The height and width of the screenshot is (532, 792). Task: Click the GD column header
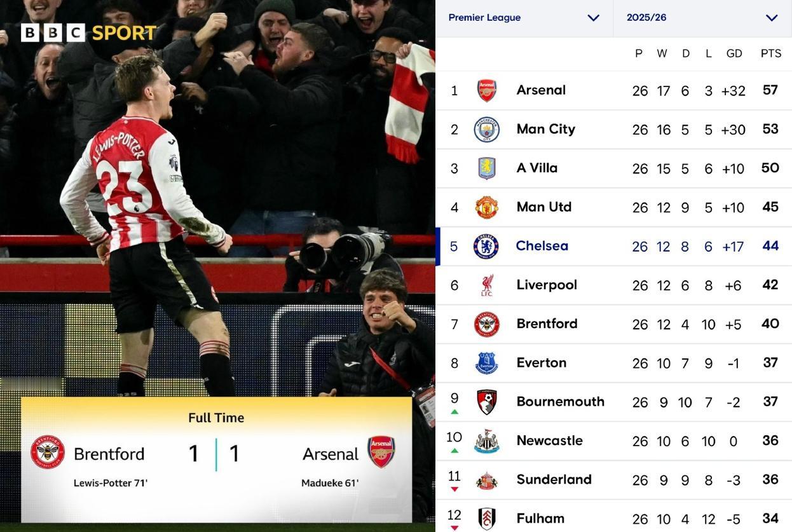coord(734,53)
